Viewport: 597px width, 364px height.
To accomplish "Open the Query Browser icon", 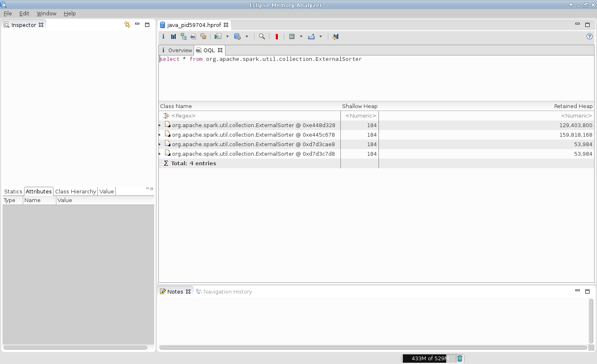I will click(238, 36).
